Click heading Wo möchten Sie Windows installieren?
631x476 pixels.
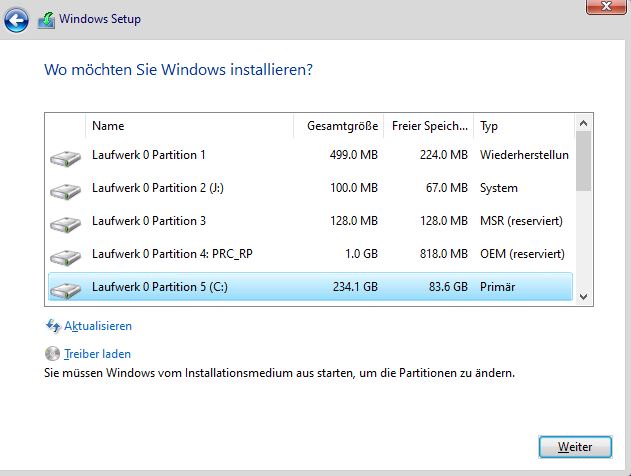click(178, 70)
